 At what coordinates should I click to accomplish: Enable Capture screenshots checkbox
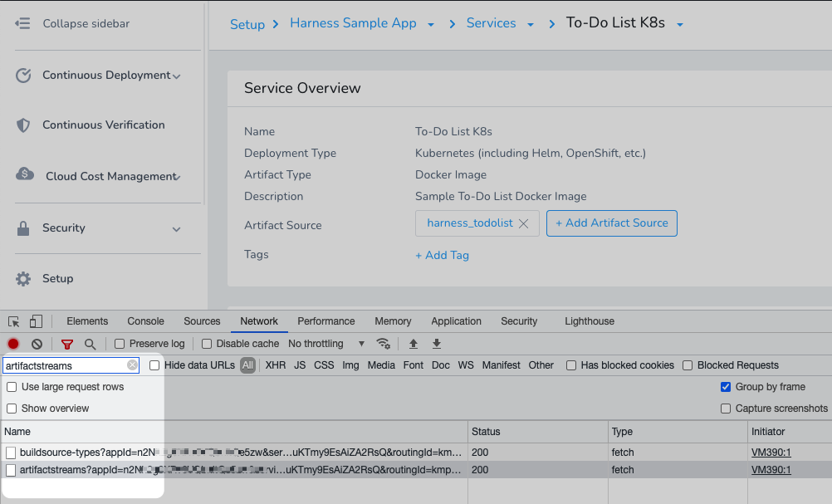point(726,409)
